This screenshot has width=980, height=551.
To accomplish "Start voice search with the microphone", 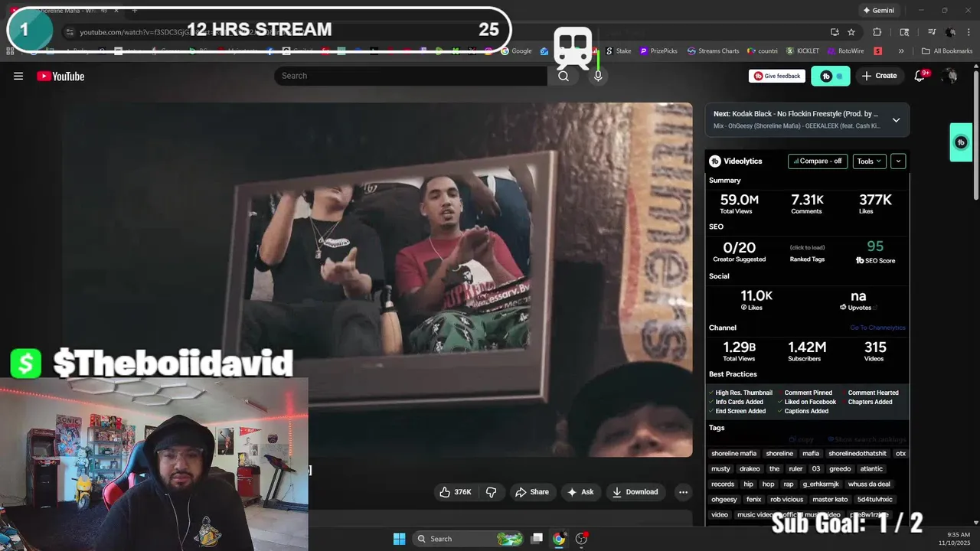I will (x=598, y=76).
